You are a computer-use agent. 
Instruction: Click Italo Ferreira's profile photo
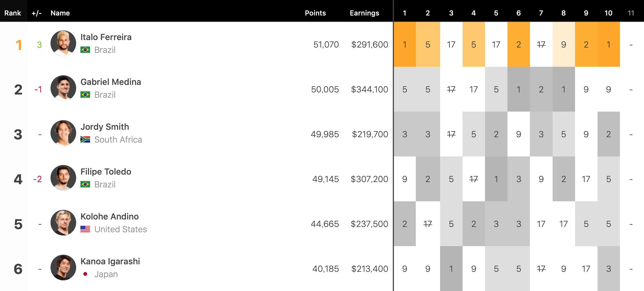coord(63,43)
